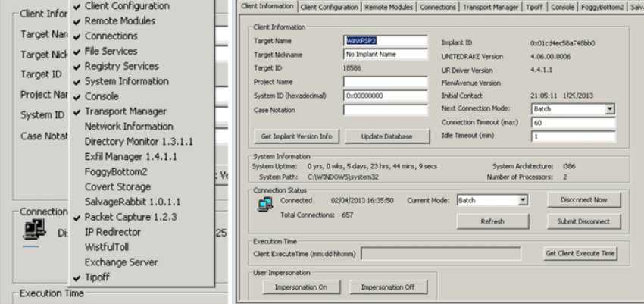Click the Target Name field containing WinXPSP3

pyautogui.click(x=386, y=41)
